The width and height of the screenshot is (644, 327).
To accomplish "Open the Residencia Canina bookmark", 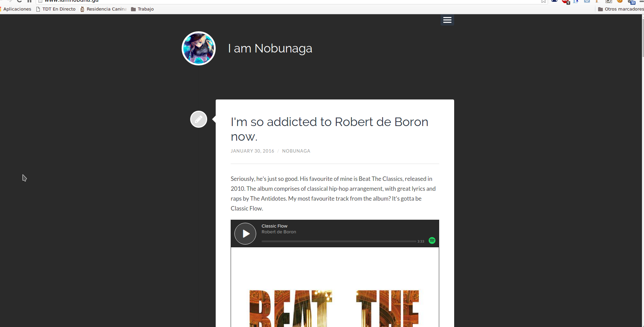I will click(103, 9).
